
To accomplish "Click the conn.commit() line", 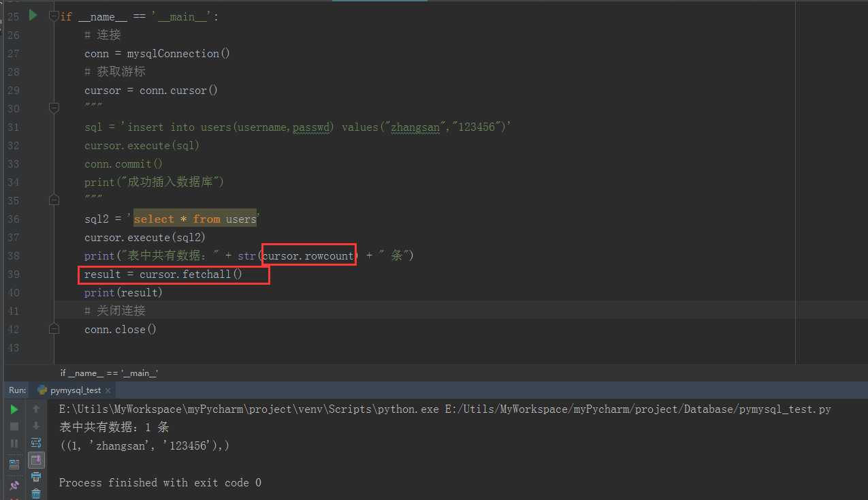I will (x=124, y=163).
